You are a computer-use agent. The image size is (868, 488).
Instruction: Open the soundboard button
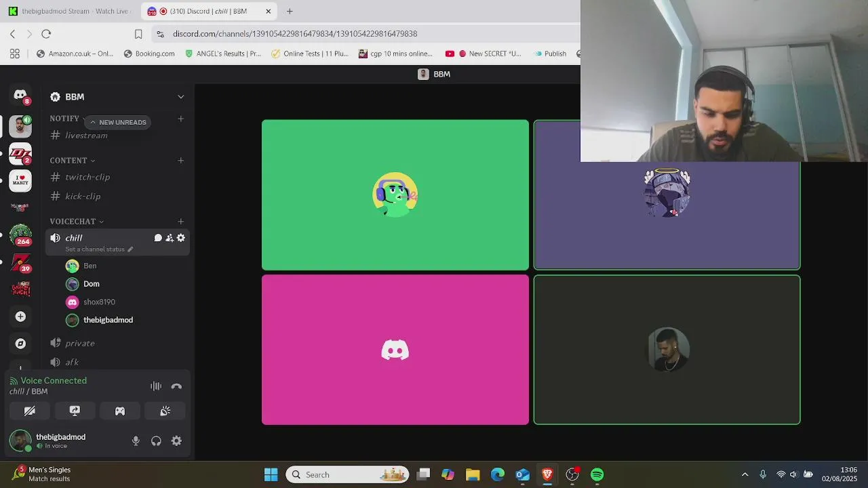click(165, 411)
